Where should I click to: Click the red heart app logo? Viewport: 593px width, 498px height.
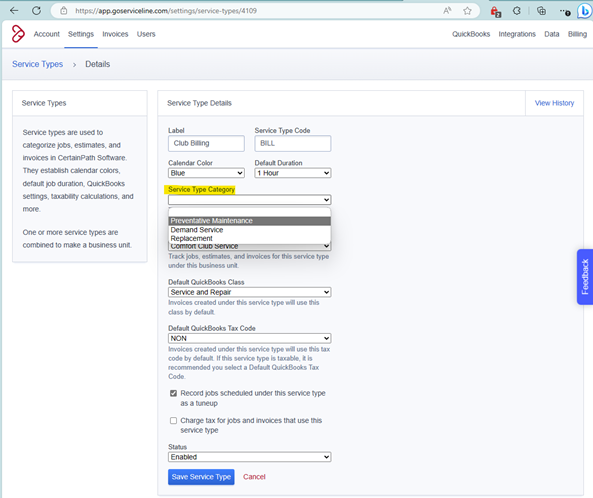pos(18,34)
